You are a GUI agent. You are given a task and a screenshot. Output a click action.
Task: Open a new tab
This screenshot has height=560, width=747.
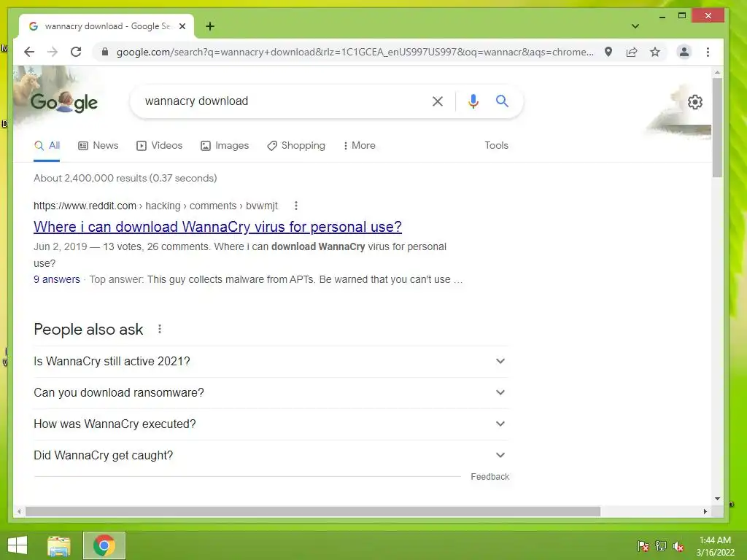click(x=210, y=26)
